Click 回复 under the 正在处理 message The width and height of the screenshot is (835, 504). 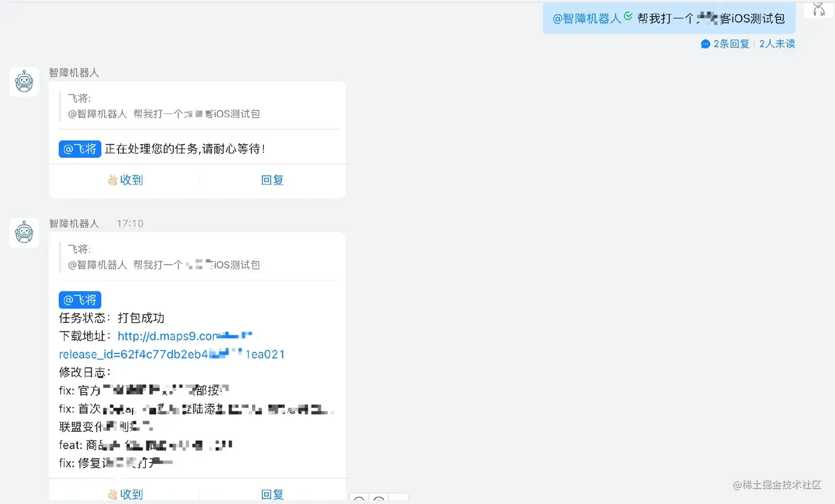click(x=272, y=180)
